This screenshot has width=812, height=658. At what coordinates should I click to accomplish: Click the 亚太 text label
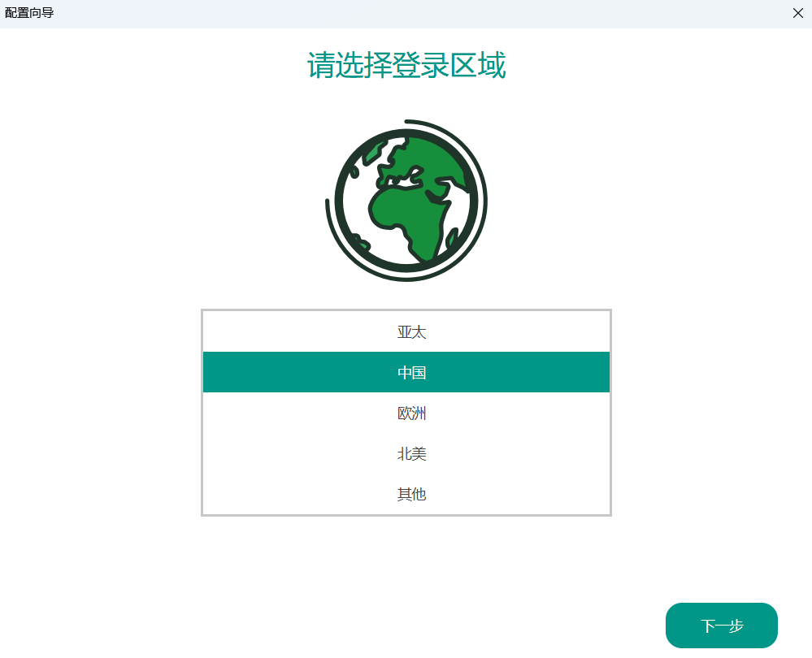tap(412, 332)
